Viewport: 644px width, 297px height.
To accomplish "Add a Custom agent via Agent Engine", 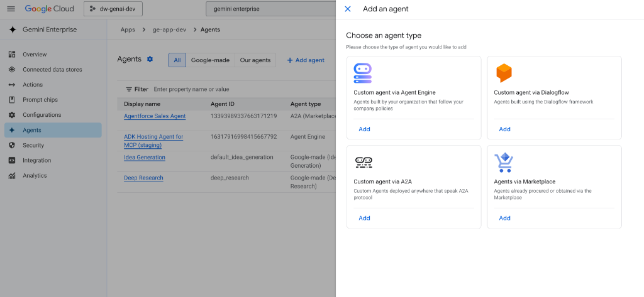I will 364,129.
